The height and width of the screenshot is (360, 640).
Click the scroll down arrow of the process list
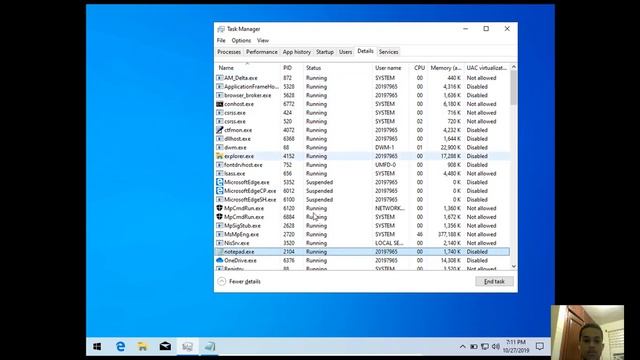(x=514, y=266)
